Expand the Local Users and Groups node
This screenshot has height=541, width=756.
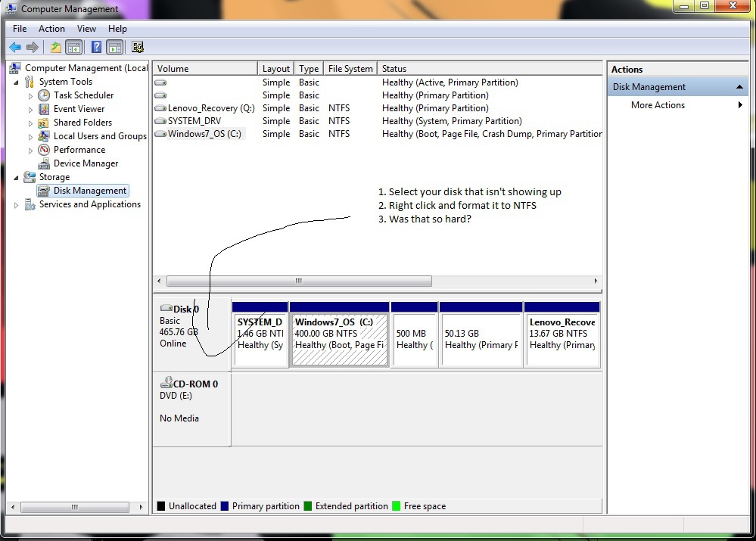coord(31,137)
